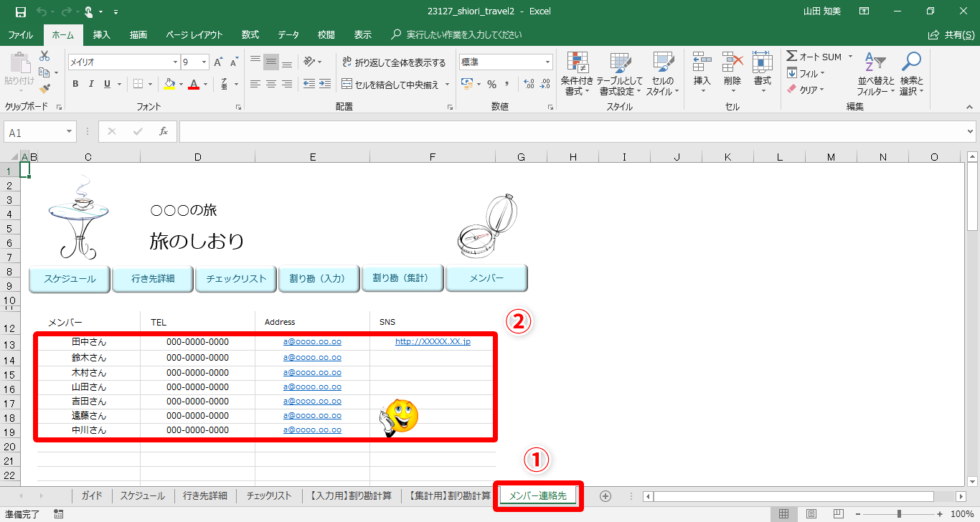This screenshot has width=980, height=522.
Task: Switch to the ページ レイアウト tab
Action: pos(194,34)
